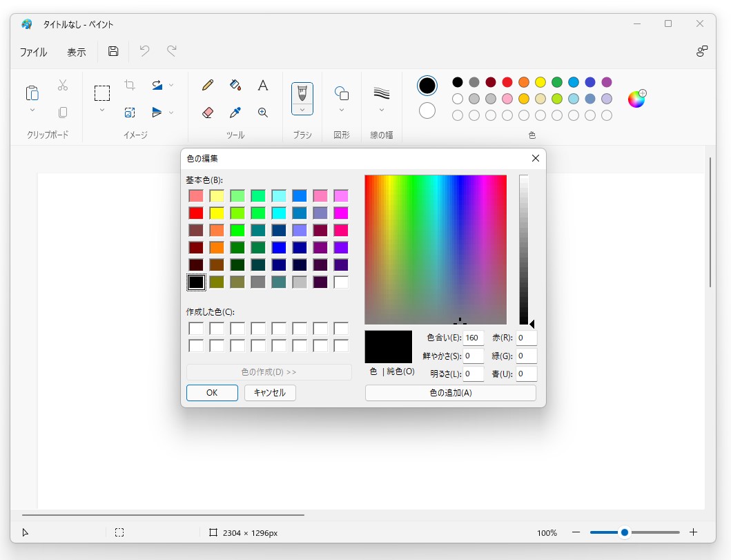Click the canvas size icon in status bar

click(213, 532)
